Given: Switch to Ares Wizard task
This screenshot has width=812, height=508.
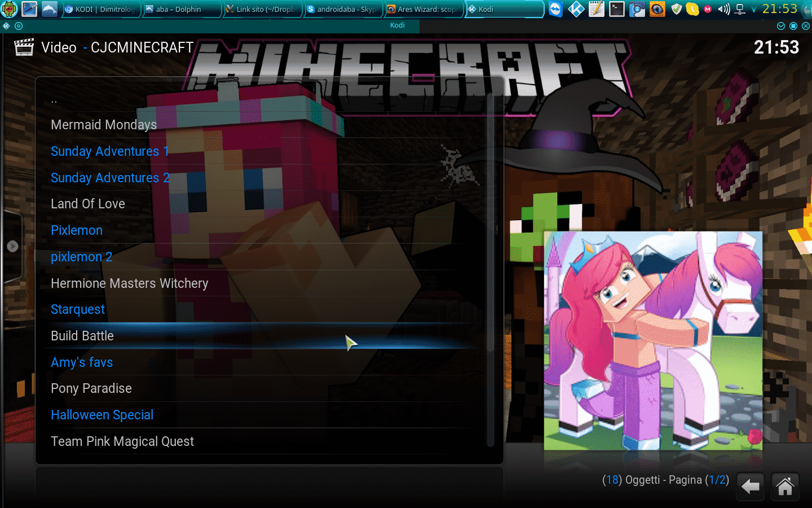Looking at the screenshot, I should [423, 9].
